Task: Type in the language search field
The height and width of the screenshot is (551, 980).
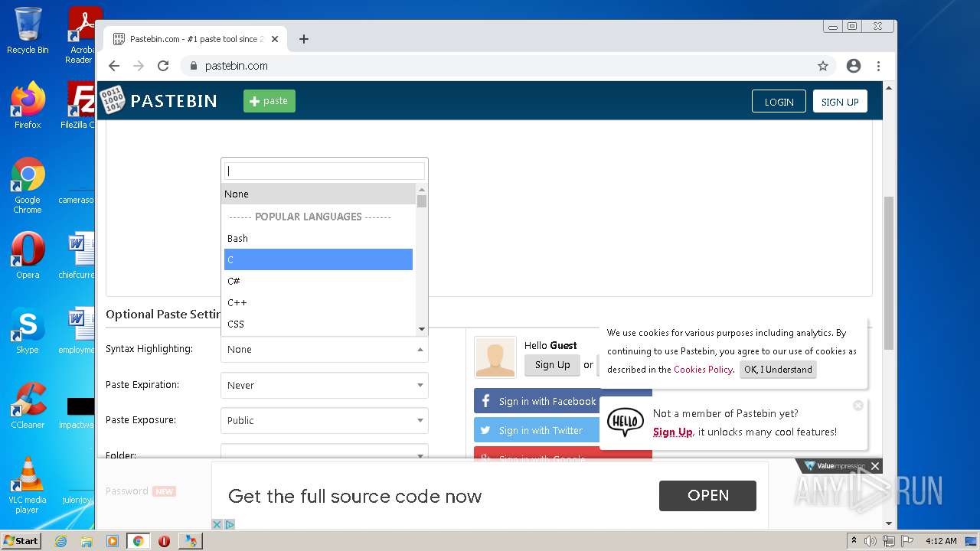Action: tap(325, 171)
